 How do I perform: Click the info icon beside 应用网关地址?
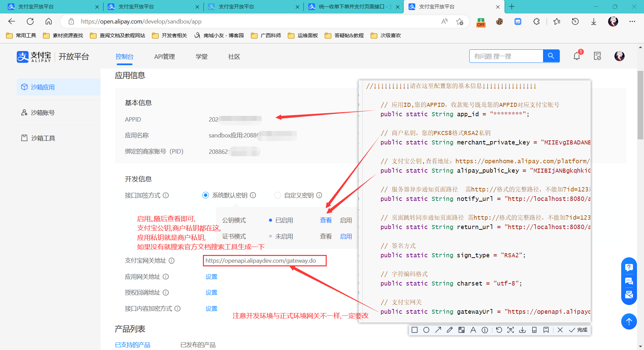pyautogui.click(x=166, y=276)
